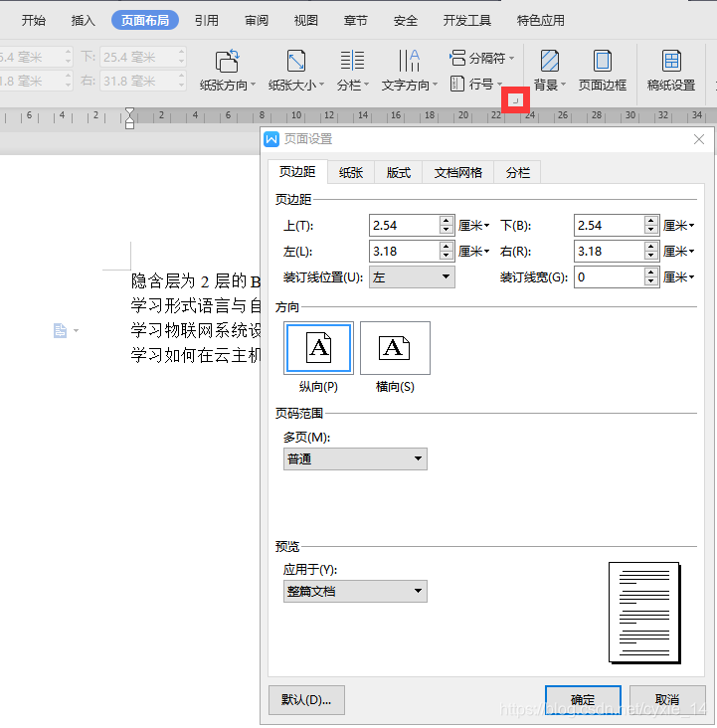Click the 装订线宽 input field

[609, 277]
